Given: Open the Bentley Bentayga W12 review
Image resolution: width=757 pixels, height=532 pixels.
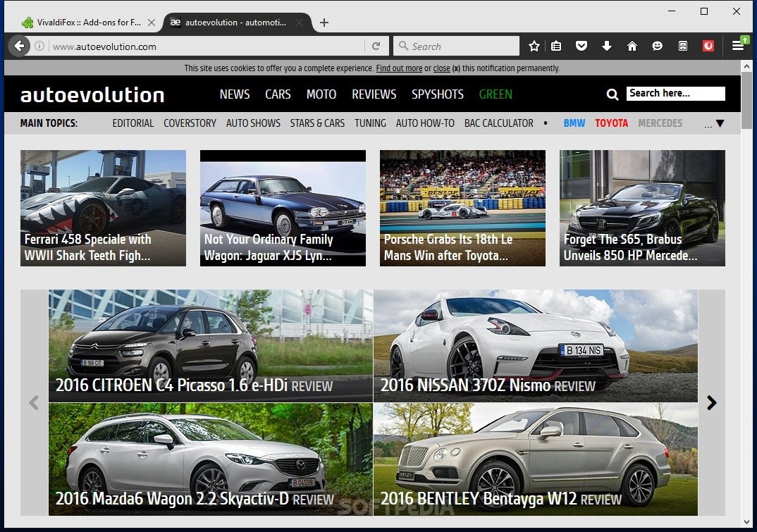Looking at the screenshot, I should 536,459.
